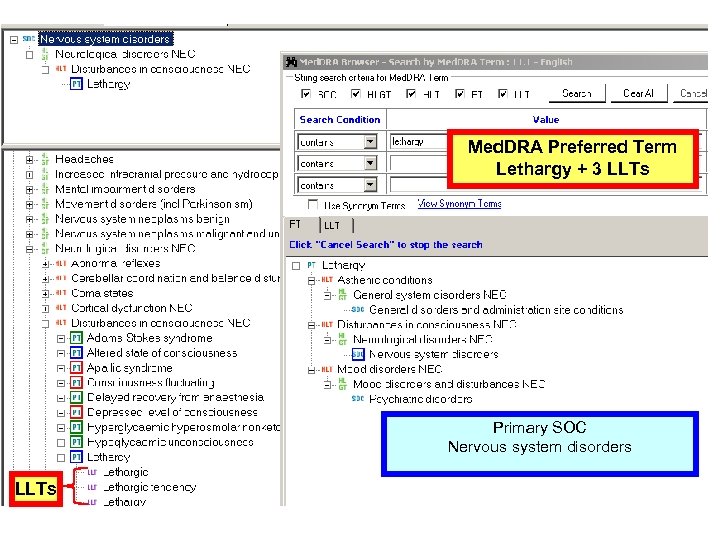Collapse Mood disorders NEC node in results

pos(311,370)
